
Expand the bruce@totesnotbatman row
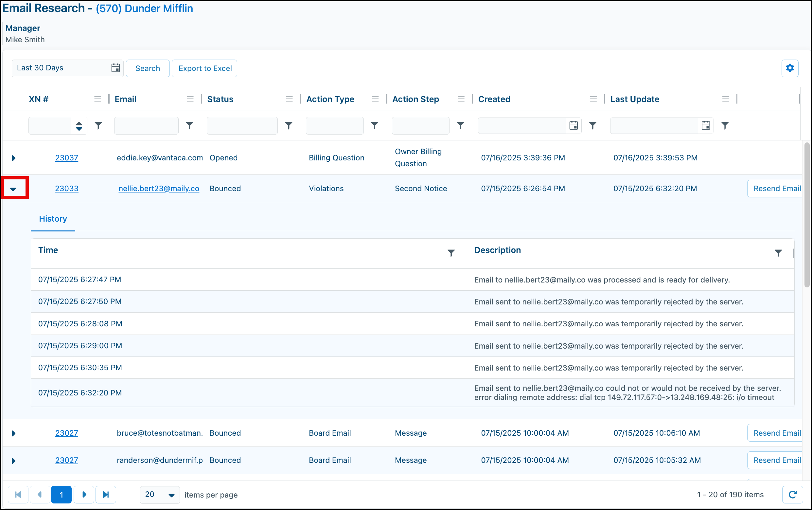[13, 433]
